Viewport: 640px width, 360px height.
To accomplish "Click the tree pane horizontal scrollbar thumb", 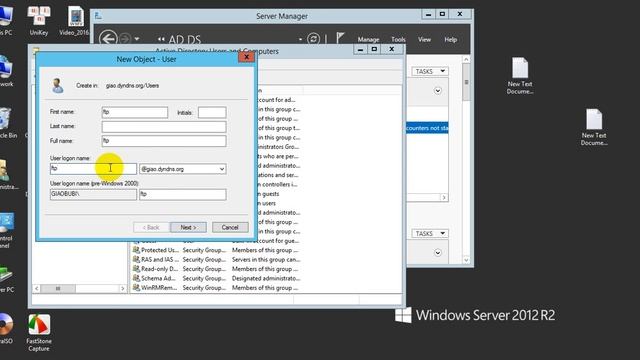I will point(58,289).
